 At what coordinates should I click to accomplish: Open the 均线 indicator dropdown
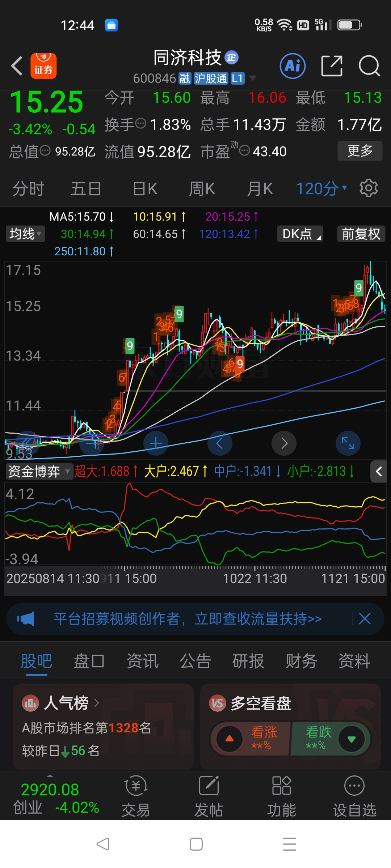coord(25,234)
